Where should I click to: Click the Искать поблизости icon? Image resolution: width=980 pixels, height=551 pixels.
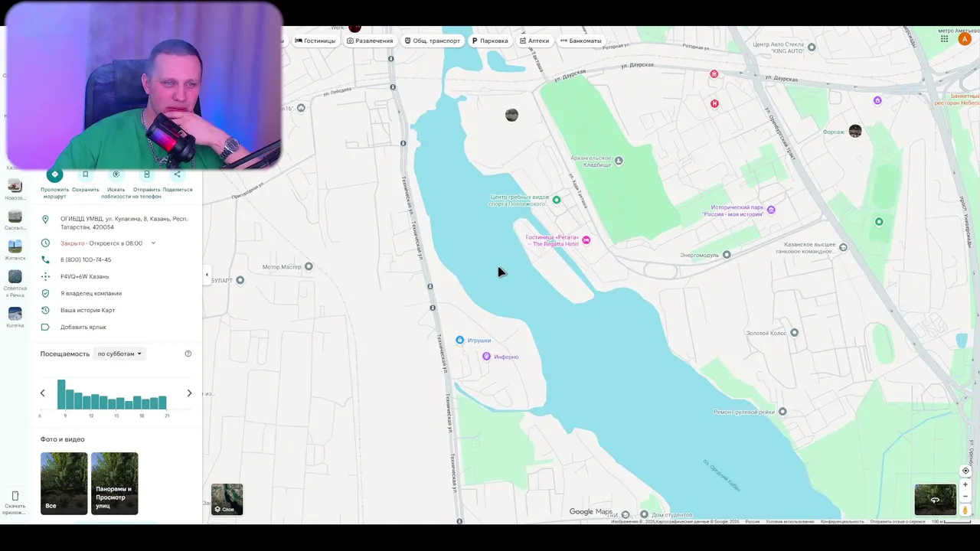[x=116, y=174]
